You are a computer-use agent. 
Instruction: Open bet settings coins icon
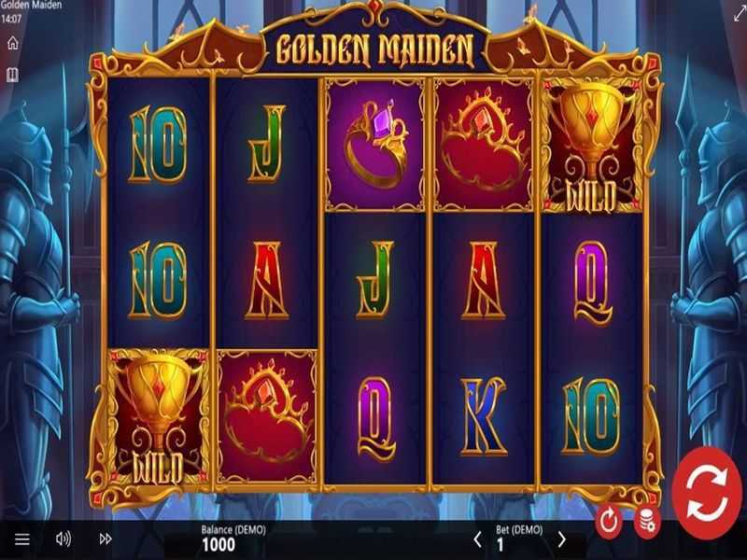click(x=647, y=523)
